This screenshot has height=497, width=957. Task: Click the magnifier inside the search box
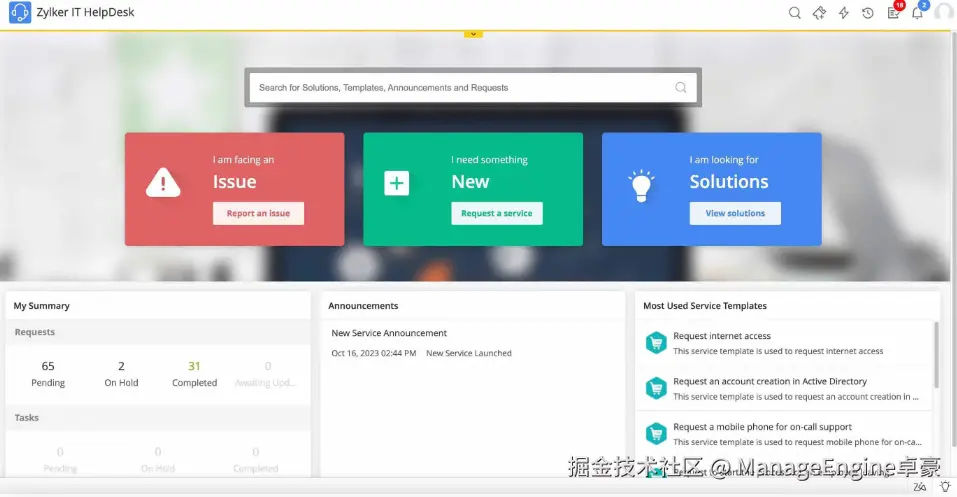(681, 87)
